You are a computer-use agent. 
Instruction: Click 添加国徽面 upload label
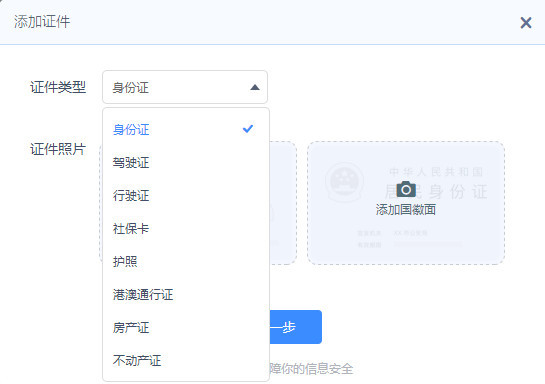pyautogui.click(x=406, y=210)
